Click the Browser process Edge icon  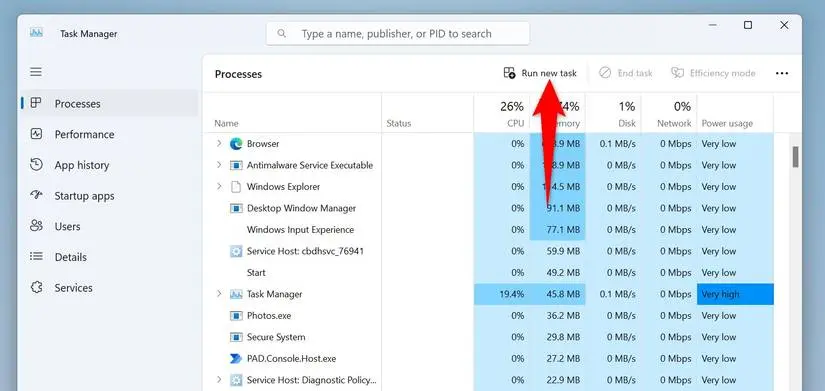point(236,144)
